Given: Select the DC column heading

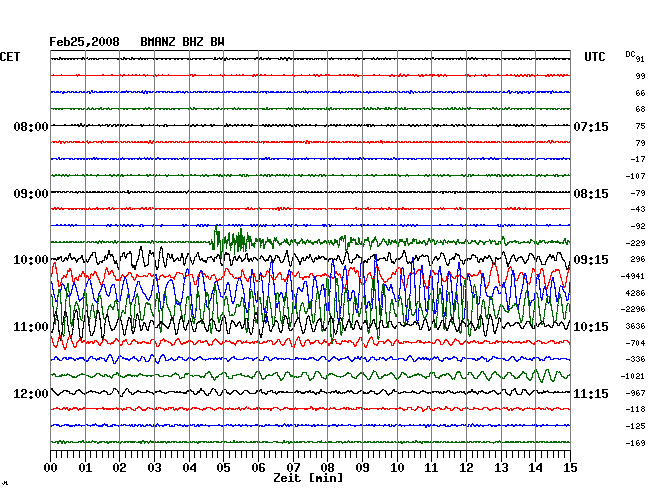Looking at the screenshot, I should 630,54.
